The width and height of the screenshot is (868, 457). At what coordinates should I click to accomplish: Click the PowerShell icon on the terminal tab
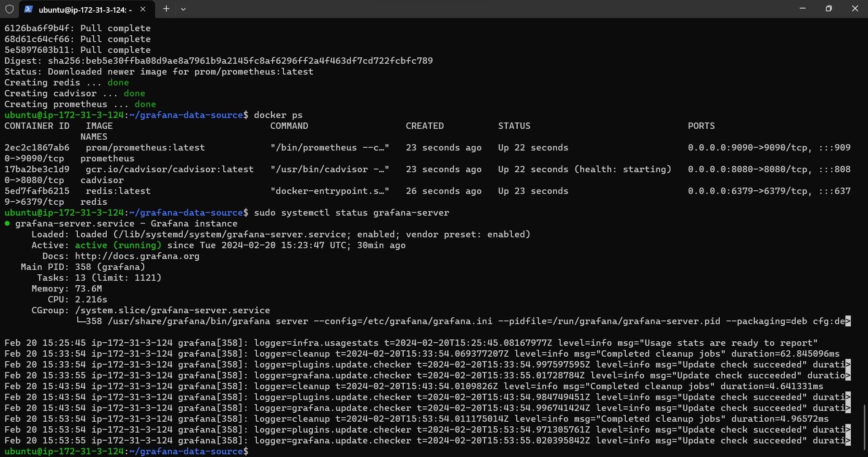(x=28, y=9)
